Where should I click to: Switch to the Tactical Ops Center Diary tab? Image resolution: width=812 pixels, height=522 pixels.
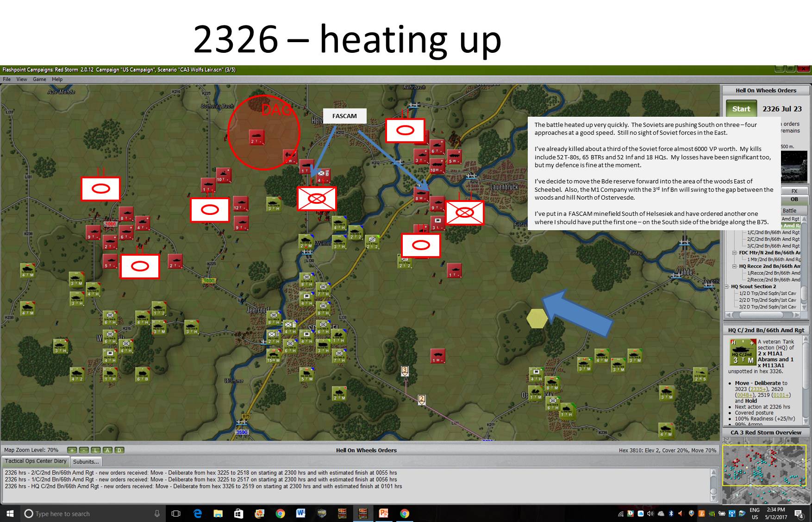35,461
